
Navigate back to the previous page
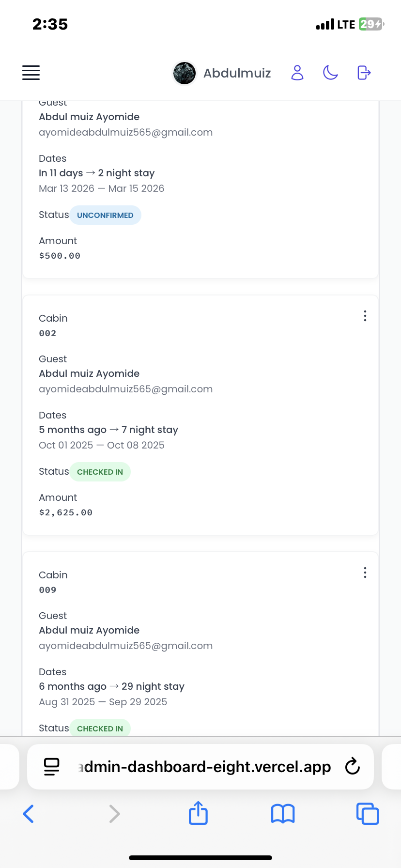click(x=29, y=814)
